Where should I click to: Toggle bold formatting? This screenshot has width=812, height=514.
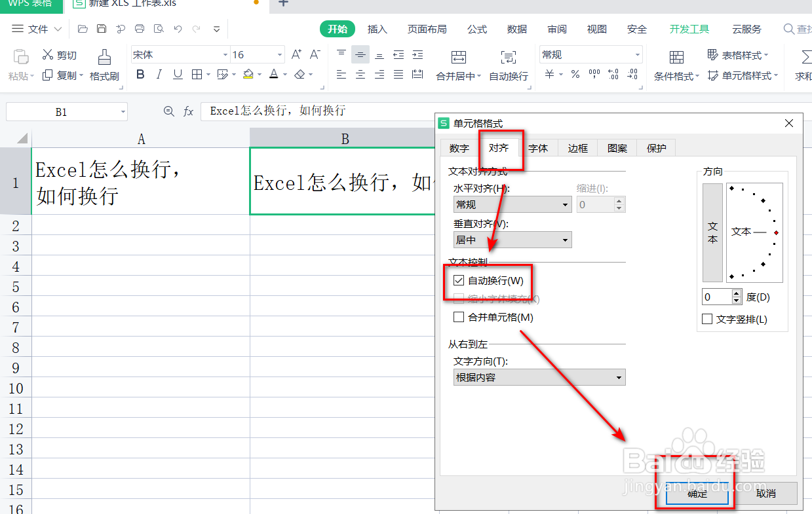[x=140, y=74]
